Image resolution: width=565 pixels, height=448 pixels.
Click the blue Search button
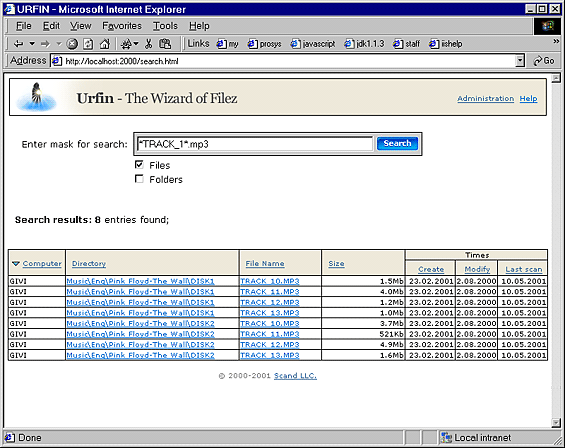397,143
